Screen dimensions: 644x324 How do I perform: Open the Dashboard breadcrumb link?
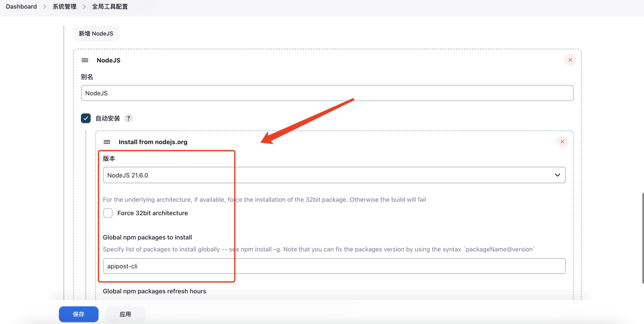pos(21,7)
